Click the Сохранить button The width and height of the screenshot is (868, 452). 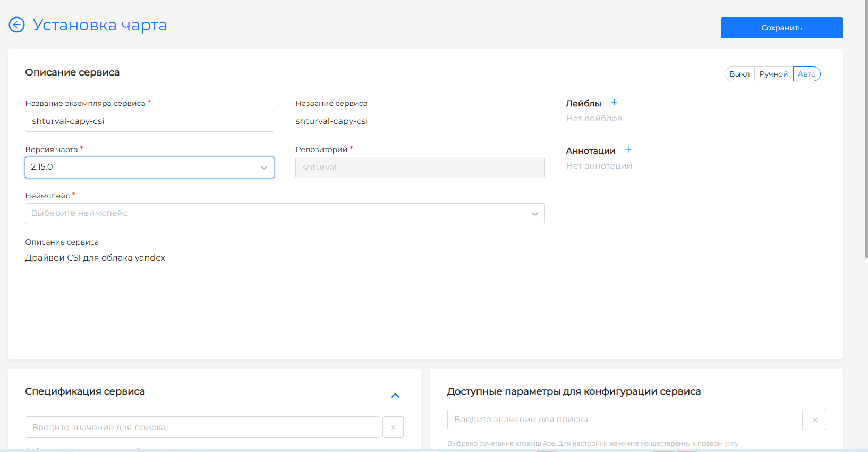click(781, 28)
